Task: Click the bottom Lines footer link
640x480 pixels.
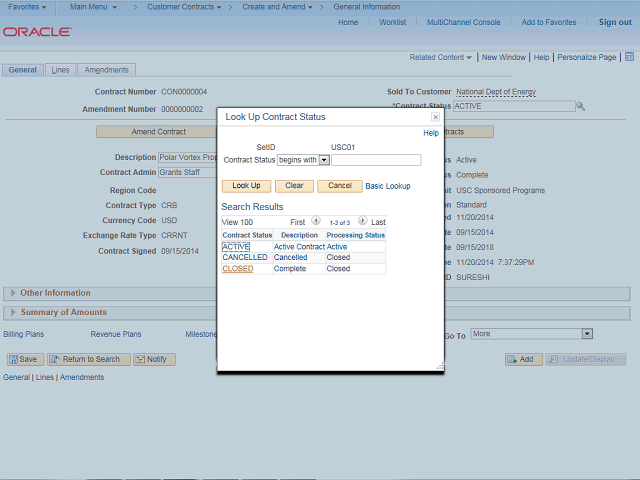Action: tap(44, 378)
